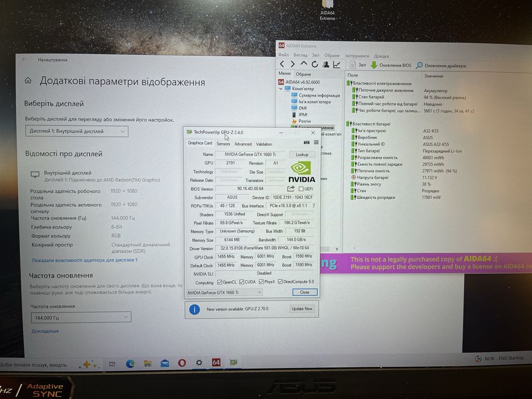Open Task View on taskbar
Viewport: 532px width, 399px height.
click(112, 364)
